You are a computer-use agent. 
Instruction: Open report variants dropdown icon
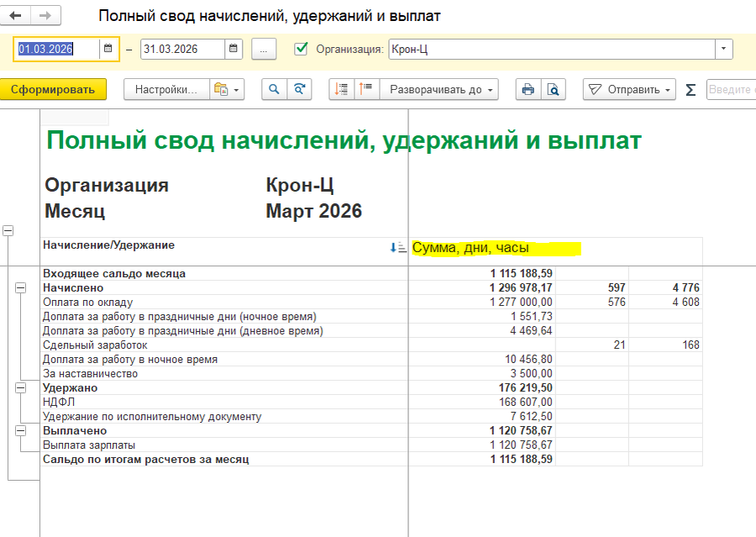[227, 90]
